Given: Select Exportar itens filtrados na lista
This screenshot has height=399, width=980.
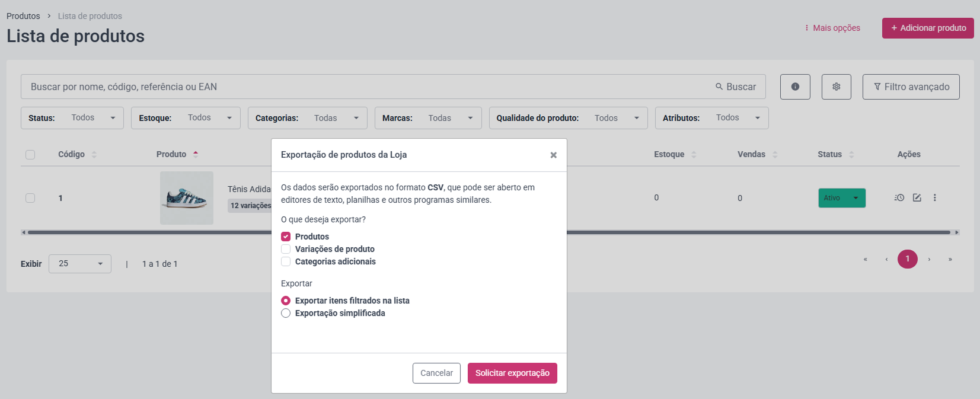Looking at the screenshot, I should click(x=286, y=301).
